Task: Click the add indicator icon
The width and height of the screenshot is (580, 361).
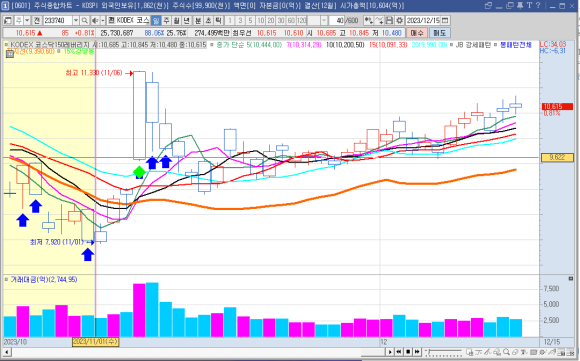Action: [x=368, y=20]
